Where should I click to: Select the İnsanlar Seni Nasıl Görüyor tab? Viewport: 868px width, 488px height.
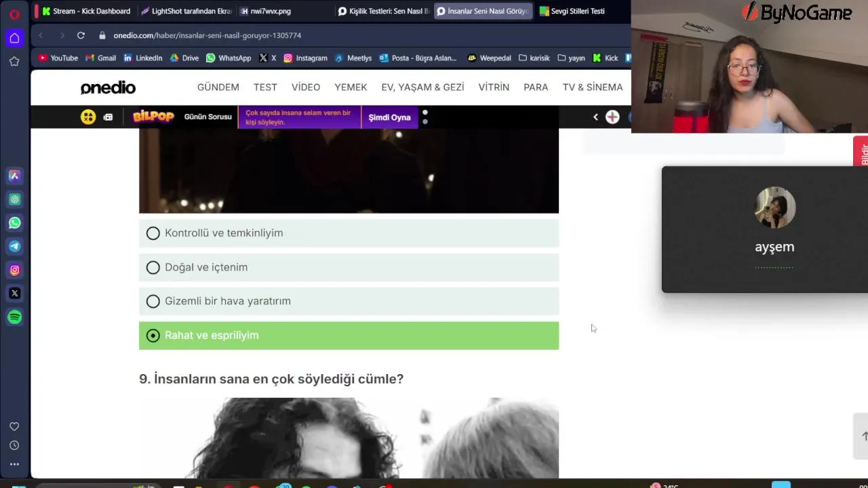point(483,11)
